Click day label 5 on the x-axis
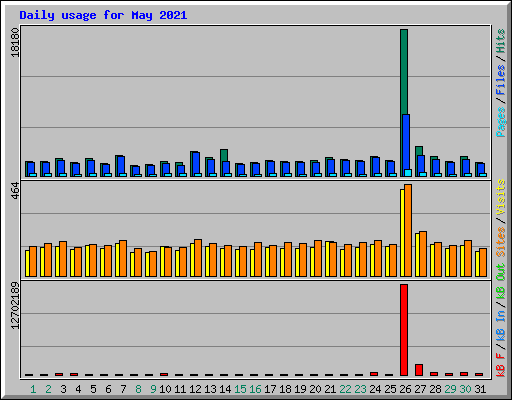The width and height of the screenshot is (512, 400). pyautogui.click(x=93, y=389)
